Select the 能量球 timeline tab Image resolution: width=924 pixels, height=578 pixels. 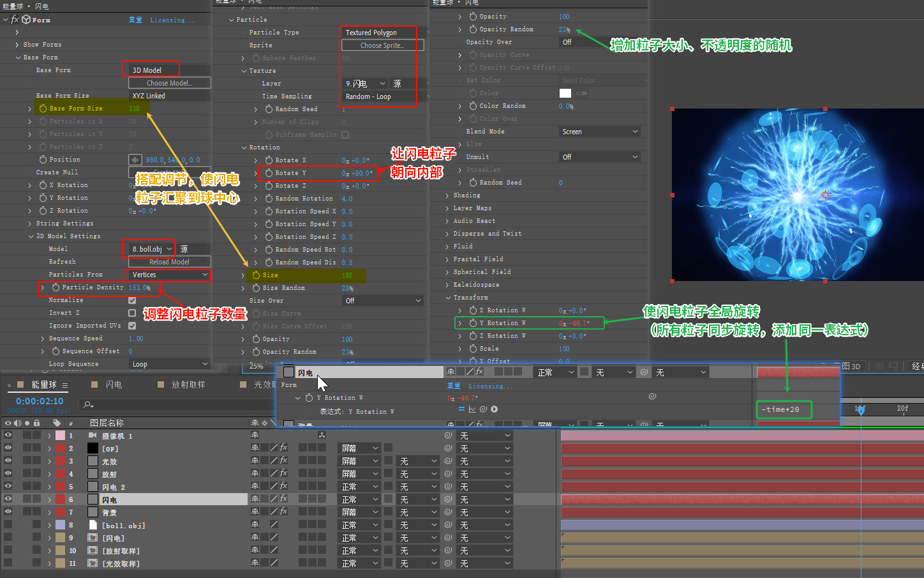(44, 384)
